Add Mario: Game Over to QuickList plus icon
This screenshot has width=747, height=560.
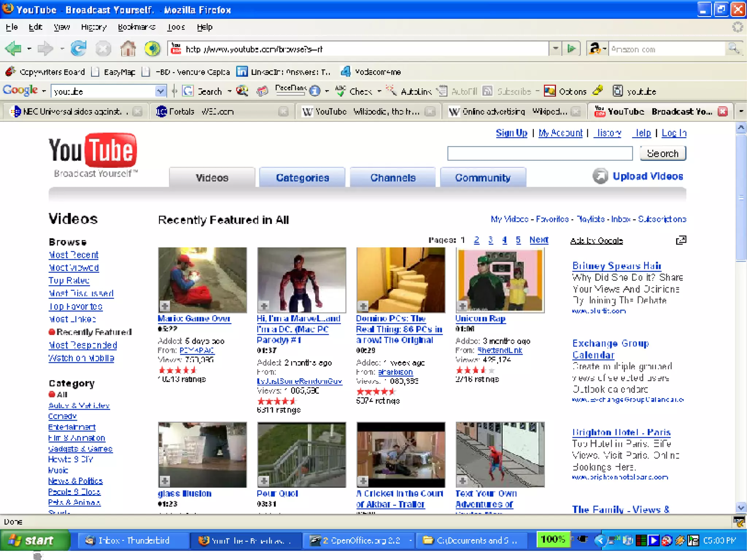tap(165, 306)
